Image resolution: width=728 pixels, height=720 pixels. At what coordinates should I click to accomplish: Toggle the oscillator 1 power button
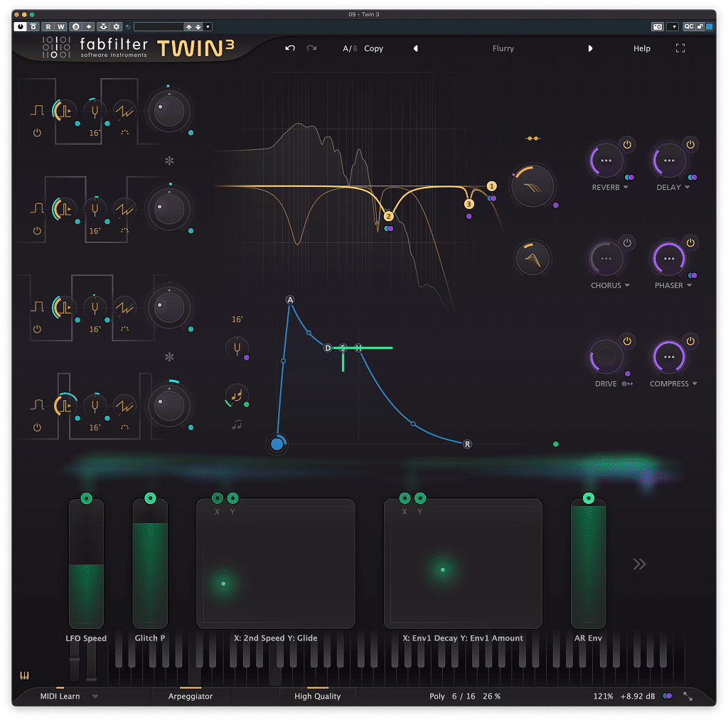37,133
